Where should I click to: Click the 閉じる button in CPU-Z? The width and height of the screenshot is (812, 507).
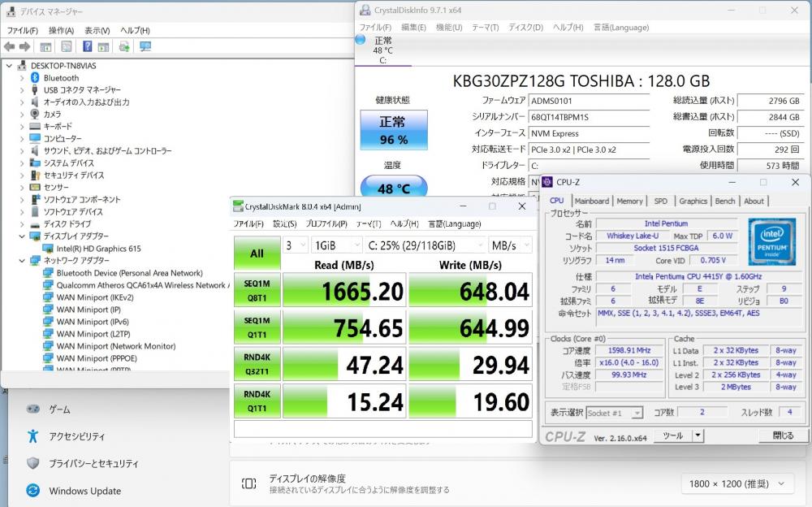coord(783,435)
